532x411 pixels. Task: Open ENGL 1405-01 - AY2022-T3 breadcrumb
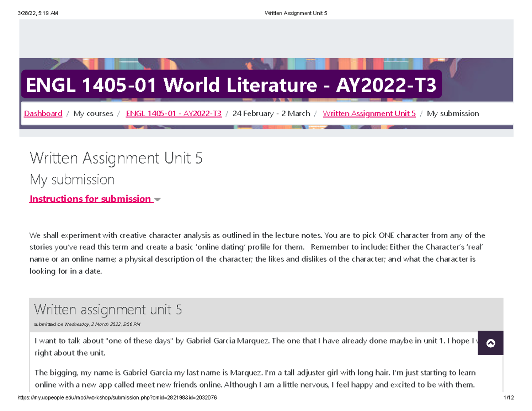[x=174, y=114]
